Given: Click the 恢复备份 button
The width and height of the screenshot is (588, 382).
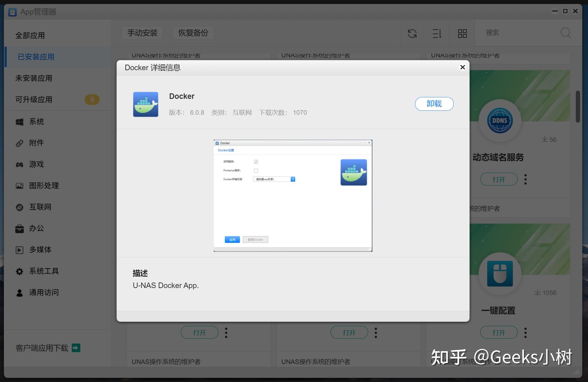Looking at the screenshot, I should pos(193,33).
